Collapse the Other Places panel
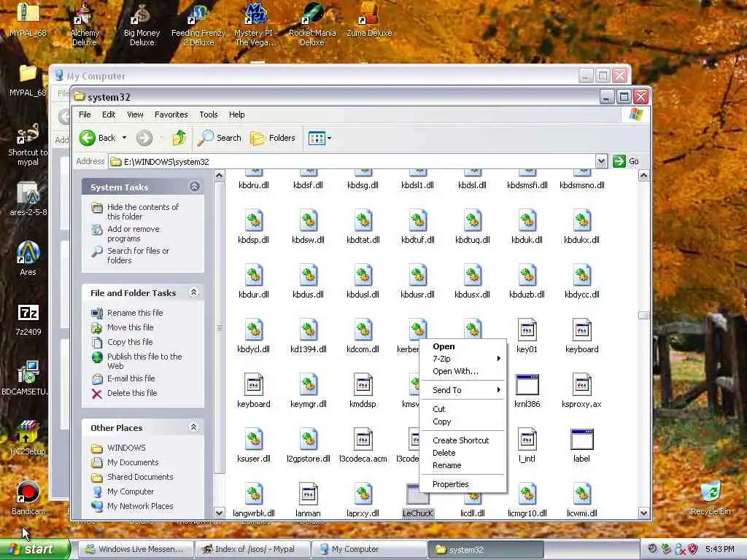Screen dimensions: 747x560 tap(194, 427)
